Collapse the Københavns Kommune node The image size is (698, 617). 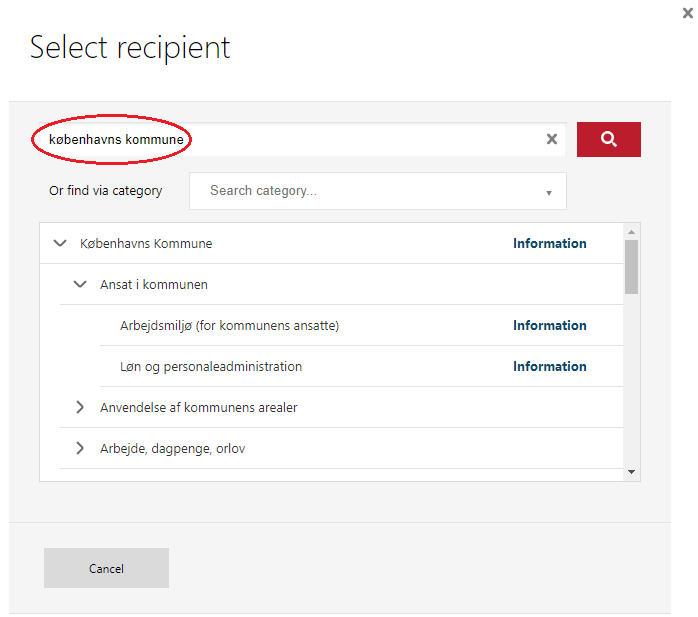(60, 243)
